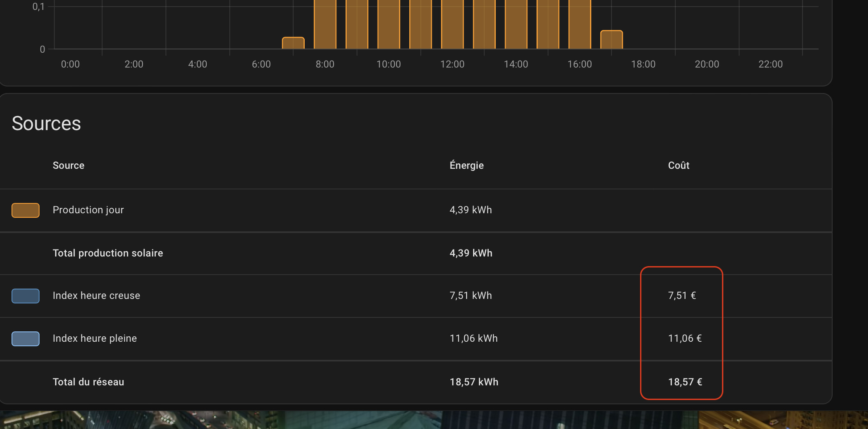868x429 pixels.
Task: Click the 18,57 kWh total energy value
Action: click(x=474, y=382)
